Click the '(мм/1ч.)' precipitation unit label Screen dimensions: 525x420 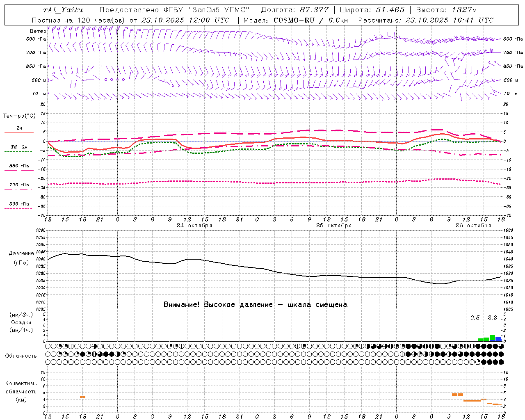pyautogui.click(x=21, y=330)
